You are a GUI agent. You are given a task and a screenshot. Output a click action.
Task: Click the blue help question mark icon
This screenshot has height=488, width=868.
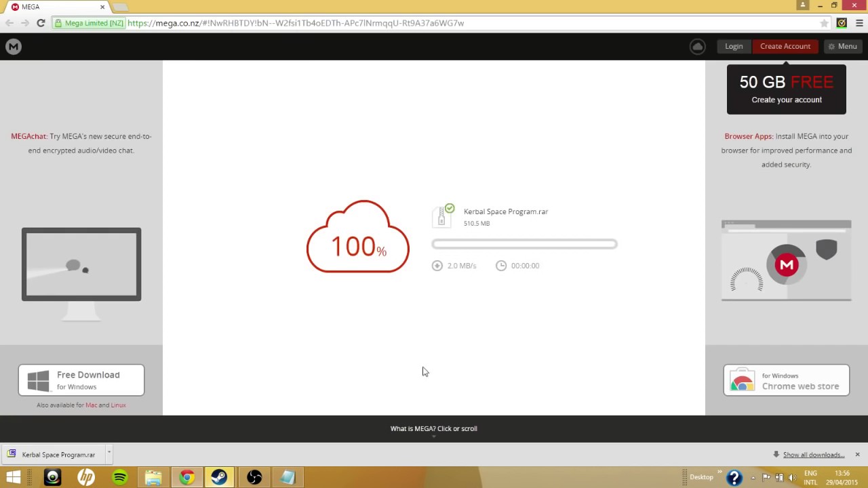tap(734, 477)
